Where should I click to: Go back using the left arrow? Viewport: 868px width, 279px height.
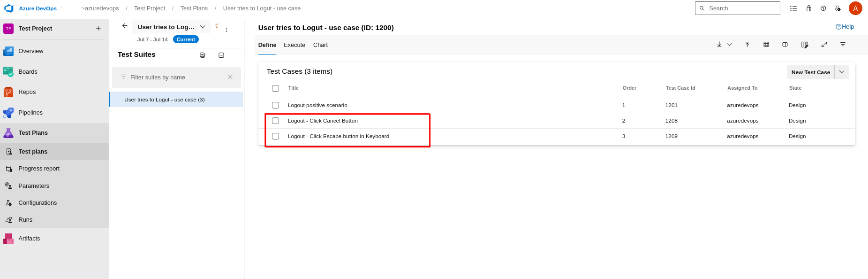coord(125,26)
